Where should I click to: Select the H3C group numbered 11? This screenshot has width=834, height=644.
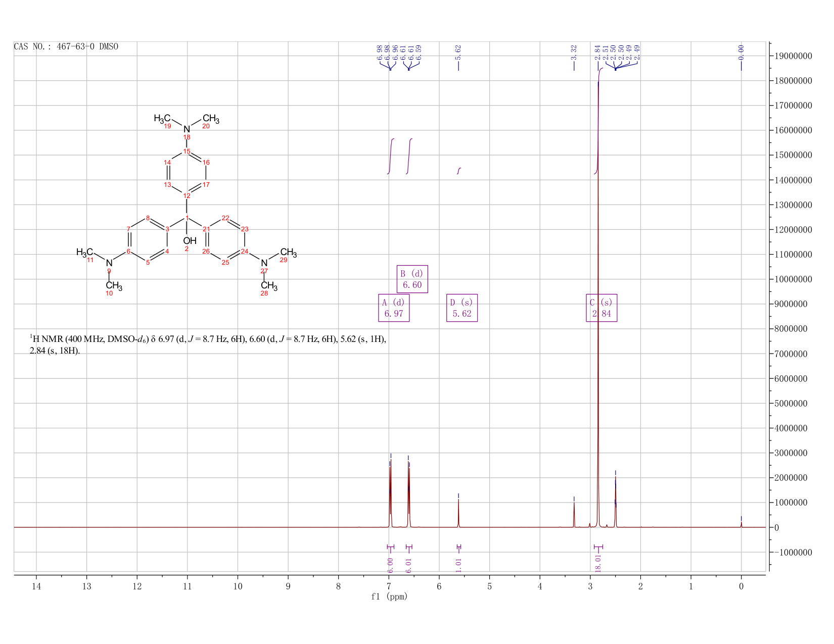pyautogui.click(x=84, y=252)
